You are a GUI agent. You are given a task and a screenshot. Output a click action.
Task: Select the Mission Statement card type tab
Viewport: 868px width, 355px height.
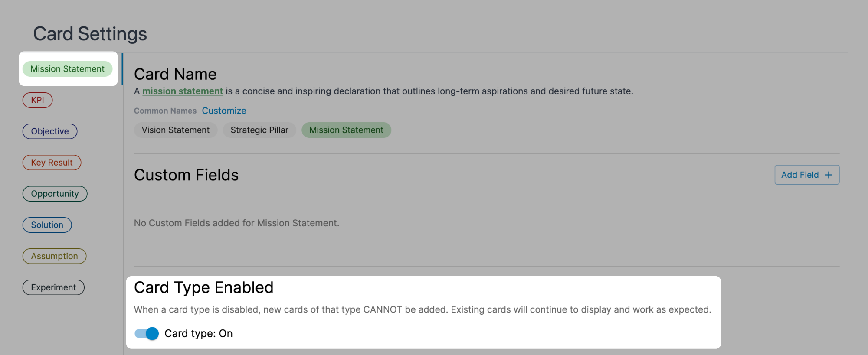pyautogui.click(x=67, y=69)
